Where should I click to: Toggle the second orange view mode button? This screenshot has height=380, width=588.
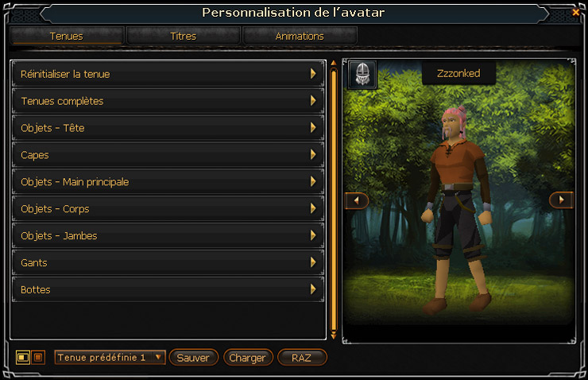(x=38, y=358)
